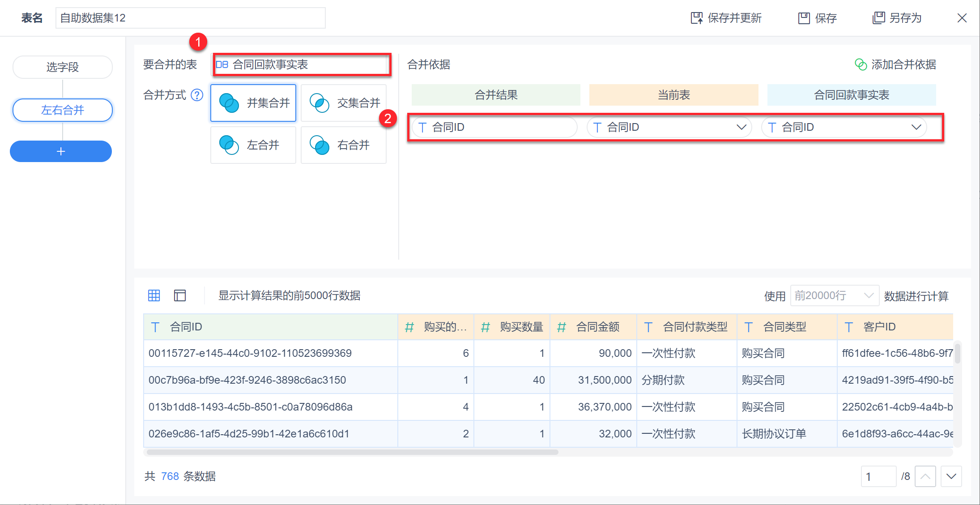Click the table name input field

pos(190,18)
